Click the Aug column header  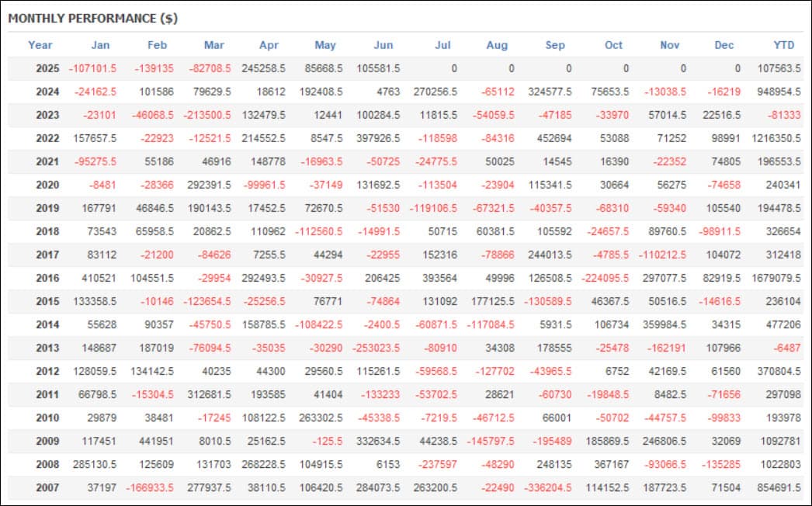tap(497, 45)
